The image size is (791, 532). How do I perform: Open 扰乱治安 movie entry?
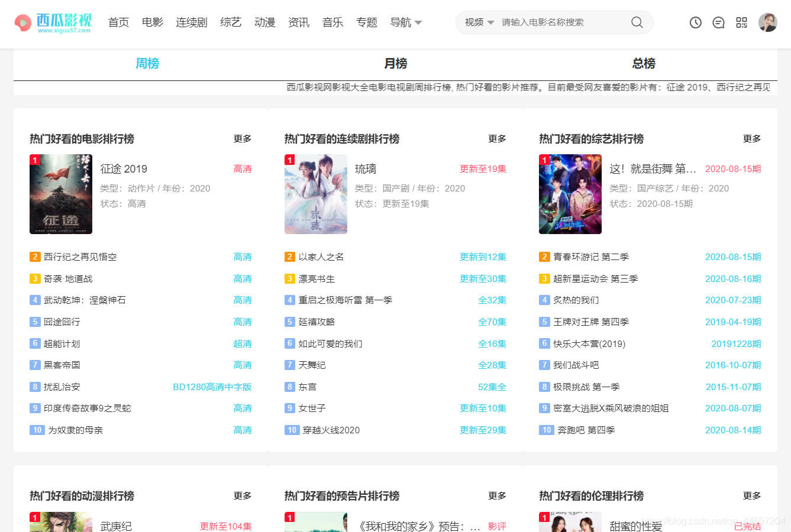(62, 387)
